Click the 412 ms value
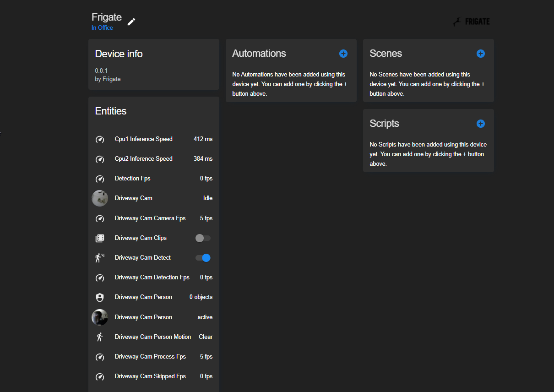Viewport: 554px width, 392px height. click(x=203, y=139)
